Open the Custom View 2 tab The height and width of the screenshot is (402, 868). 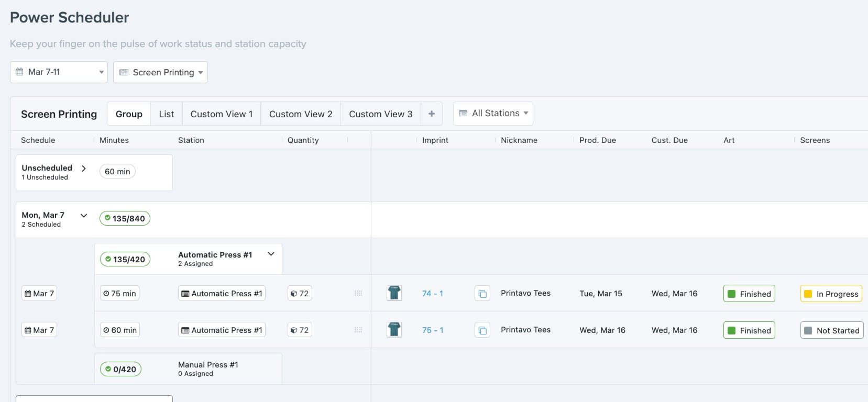click(301, 114)
